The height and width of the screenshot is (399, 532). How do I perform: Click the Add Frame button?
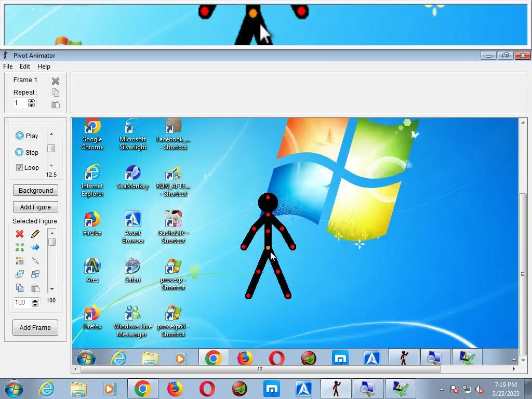click(x=35, y=328)
